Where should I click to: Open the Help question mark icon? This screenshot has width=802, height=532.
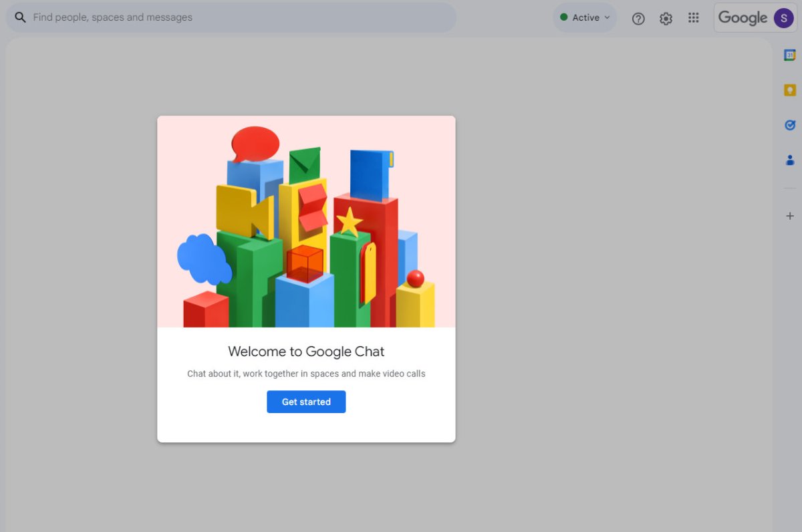click(638, 19)
